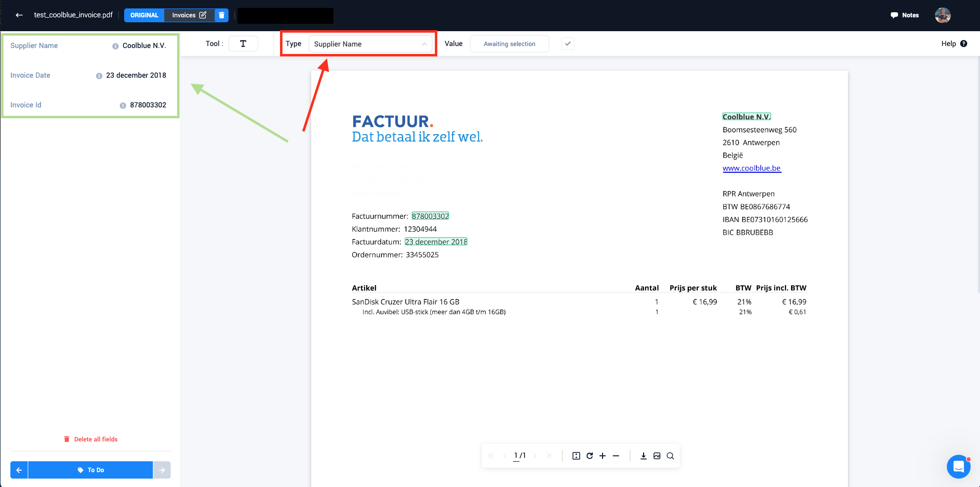This screenshot has width=980, height=487.
Task: Jump to last page in viewer toolbar
Action: (x=549, y=456)
